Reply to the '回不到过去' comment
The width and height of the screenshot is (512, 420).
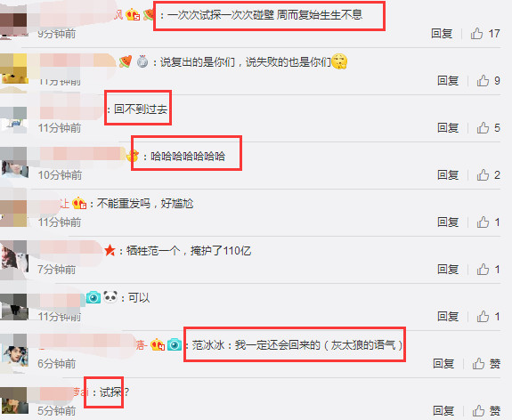pyautogui.click(x=448, y=127)
